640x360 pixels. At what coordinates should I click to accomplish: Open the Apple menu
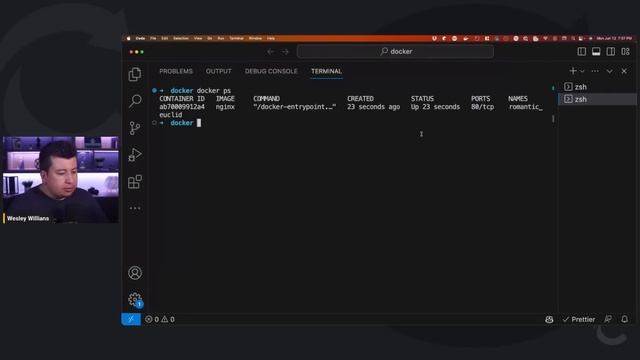click(x=129, y=38)
